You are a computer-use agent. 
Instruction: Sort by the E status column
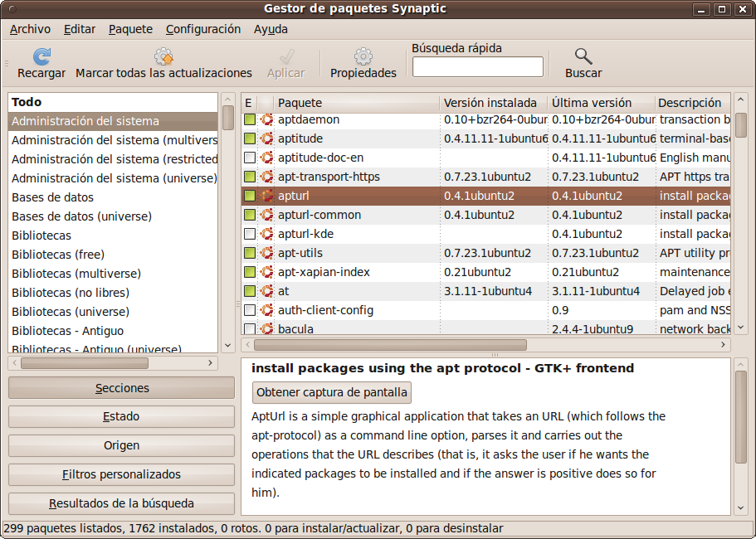tap(249, 103)
